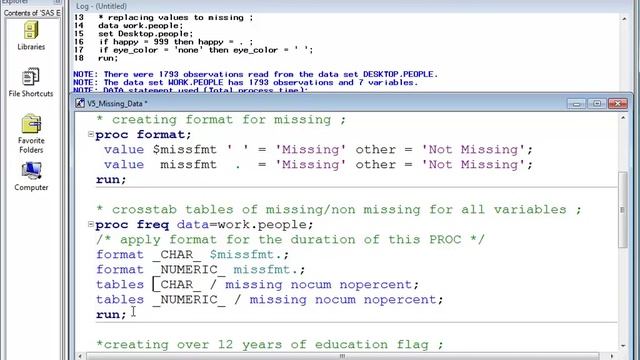Screen dimensions: 640x360
Task: Click log NOTE about WORK.PEOPLE data set
Action: pyautogui.click(x=246, y=82)
